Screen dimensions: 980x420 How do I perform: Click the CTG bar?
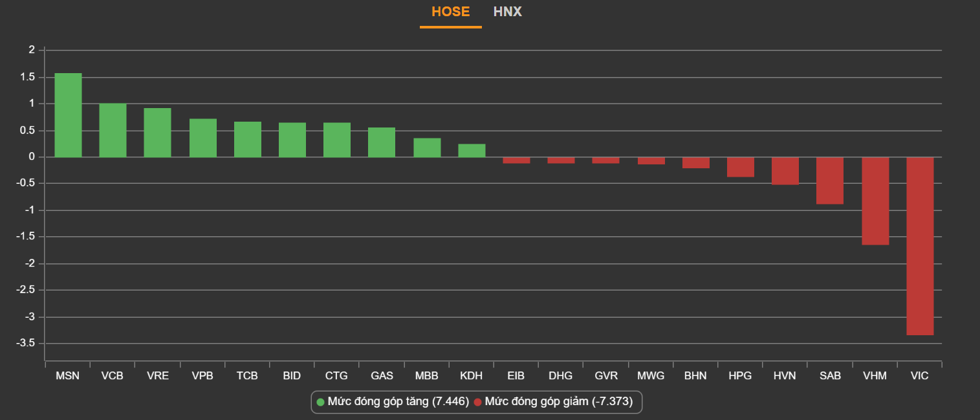[x=336, y=140]
